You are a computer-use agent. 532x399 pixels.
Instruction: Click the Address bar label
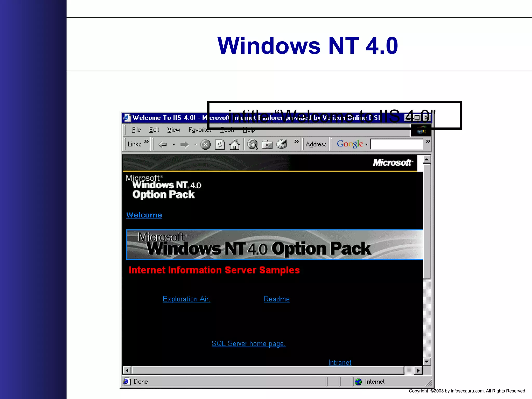pos(316,144)
